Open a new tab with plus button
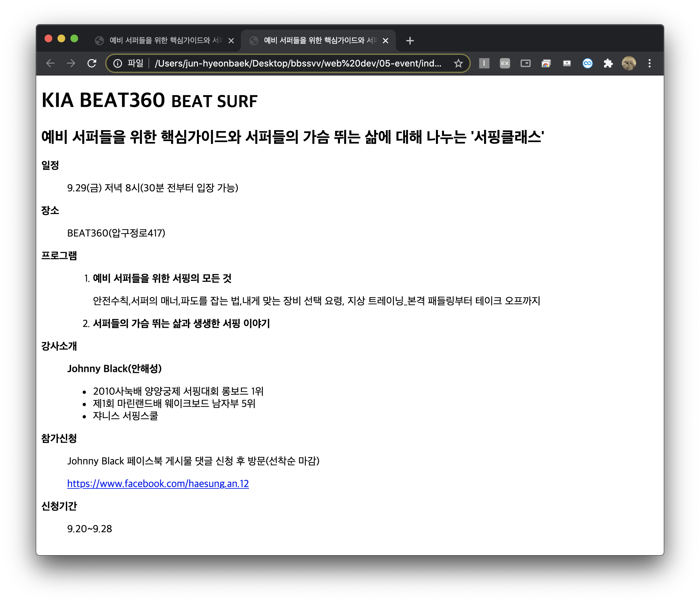The image size is (700, 603). pyautogui.click(x=410, y=41)
